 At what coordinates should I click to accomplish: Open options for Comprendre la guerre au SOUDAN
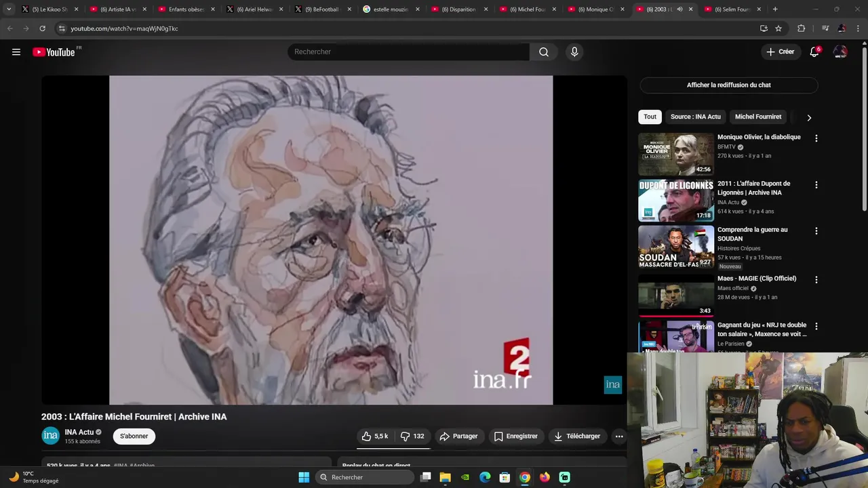[816, 231]
